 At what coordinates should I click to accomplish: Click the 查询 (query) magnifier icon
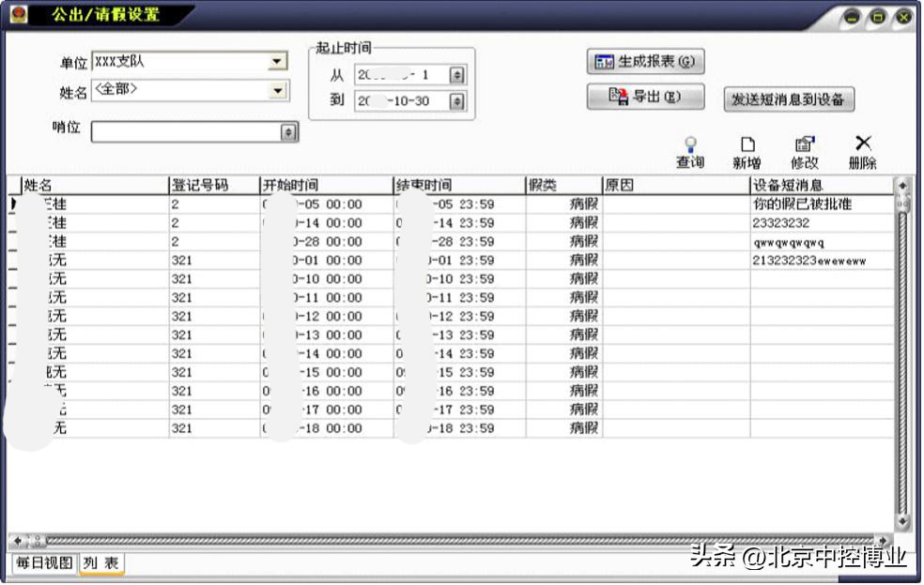coord(690,144)
